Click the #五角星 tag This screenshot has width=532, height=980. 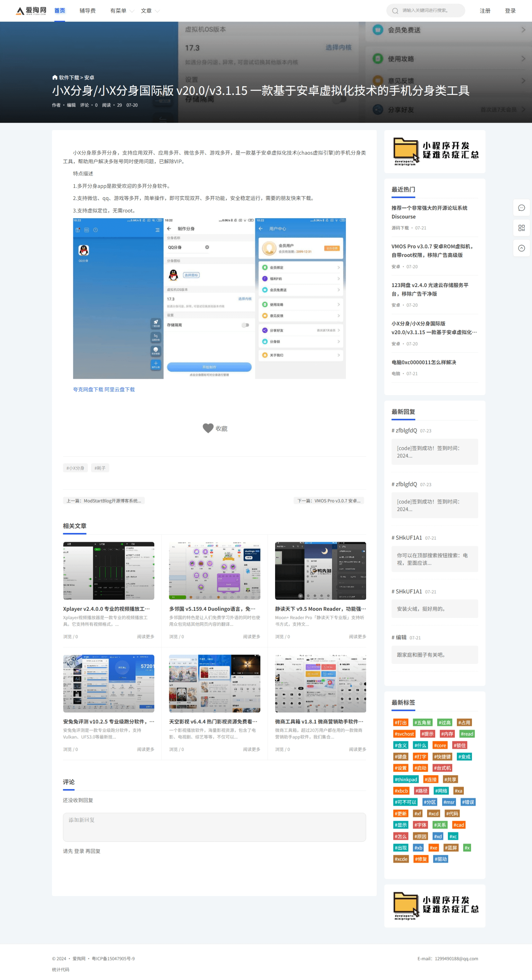coord(422,722)
